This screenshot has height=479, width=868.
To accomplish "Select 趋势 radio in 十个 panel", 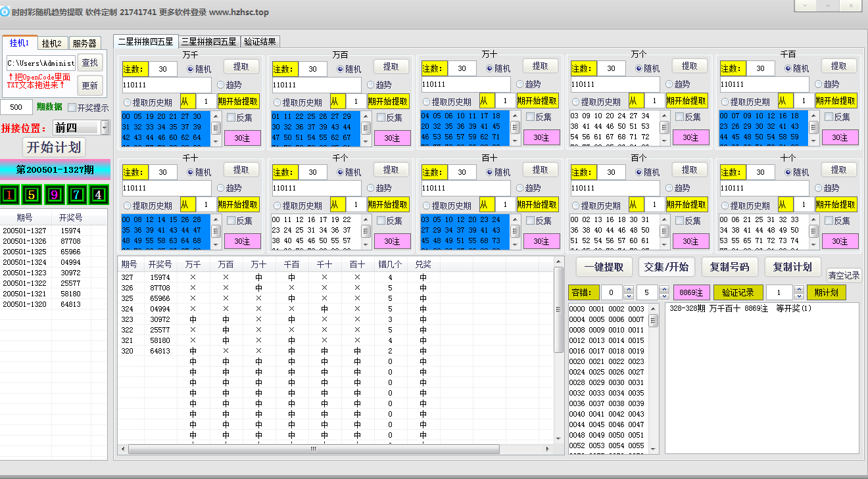I will point(827,189).
